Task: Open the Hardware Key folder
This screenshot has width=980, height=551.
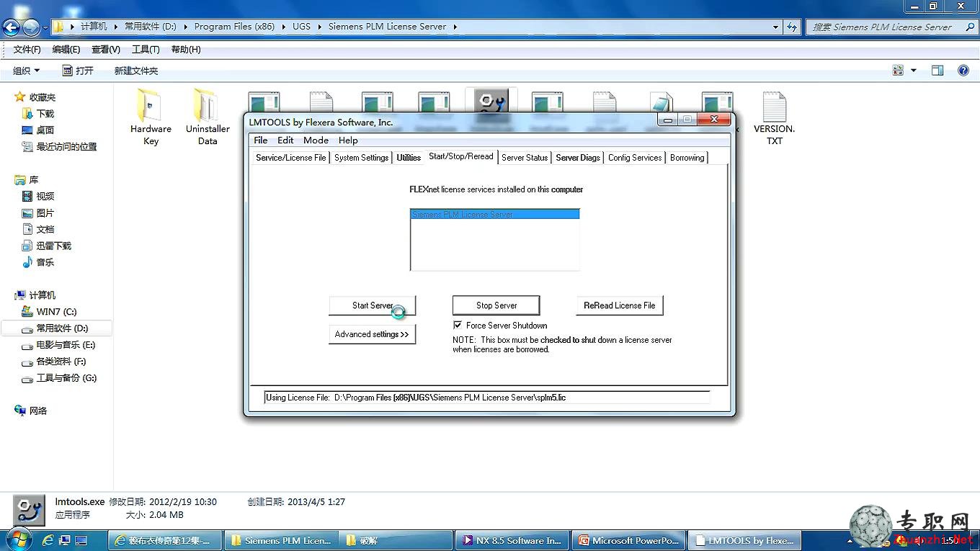Action: [x=151, y=117]
